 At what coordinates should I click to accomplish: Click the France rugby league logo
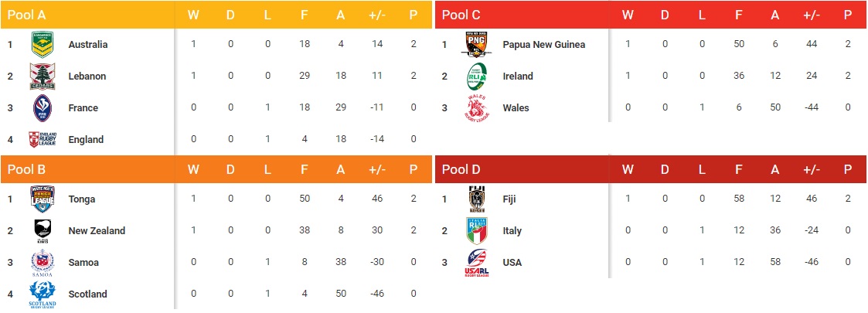(x=42, y=108)
